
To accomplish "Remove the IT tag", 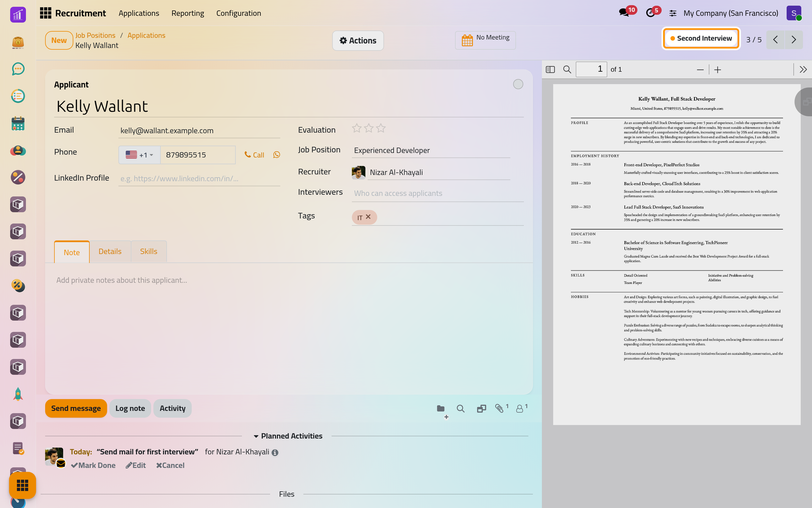I will point(368,217).
